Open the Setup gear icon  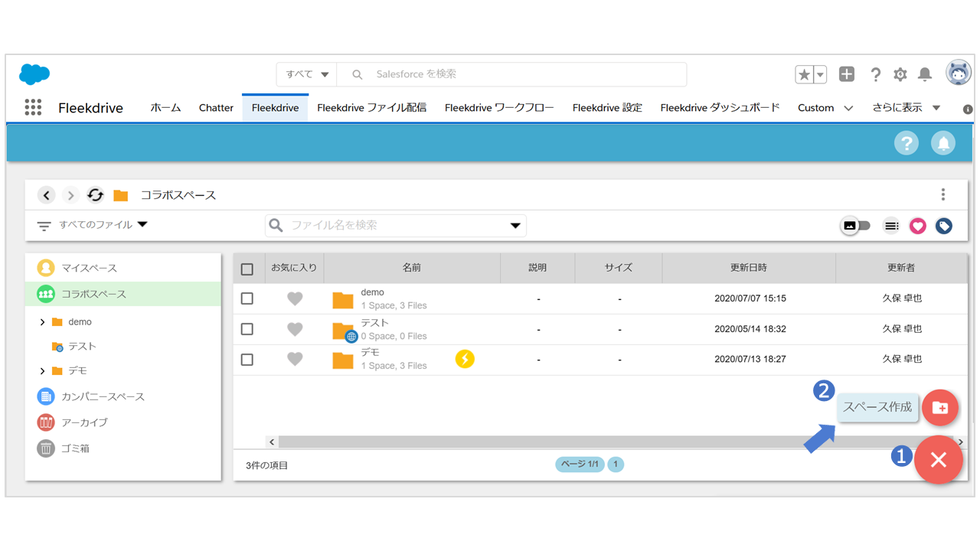(x=900, y=74)
